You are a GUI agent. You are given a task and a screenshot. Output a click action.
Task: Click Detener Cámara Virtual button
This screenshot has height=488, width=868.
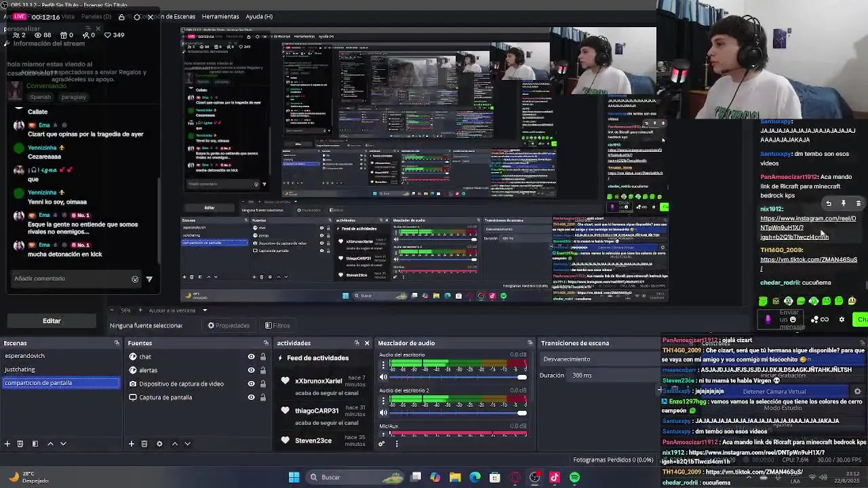coord(774,392)
